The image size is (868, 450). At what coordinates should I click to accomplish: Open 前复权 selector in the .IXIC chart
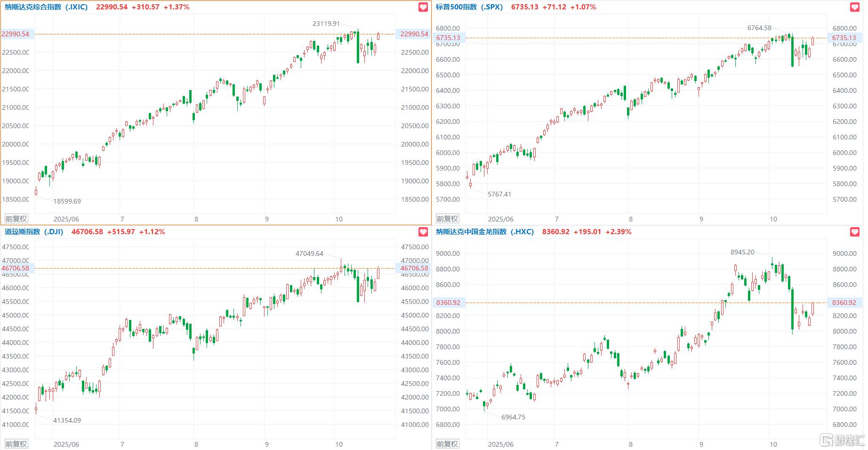(x=16, y=219)
